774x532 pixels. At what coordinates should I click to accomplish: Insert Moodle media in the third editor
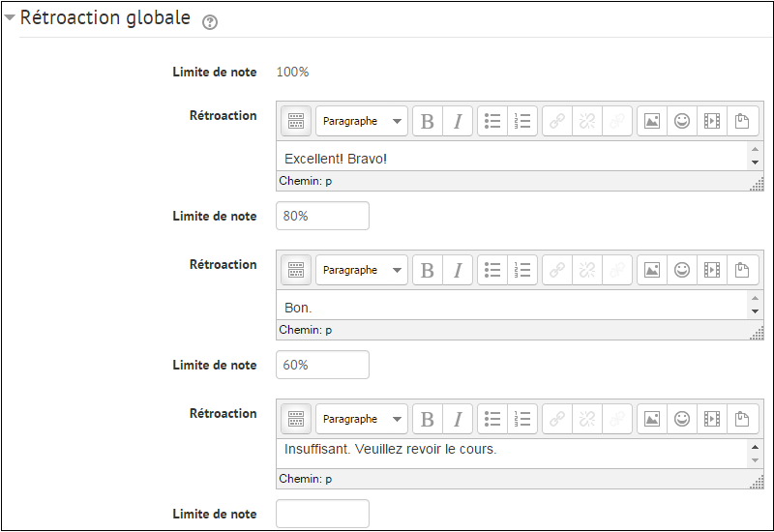[x=712, y=420]
